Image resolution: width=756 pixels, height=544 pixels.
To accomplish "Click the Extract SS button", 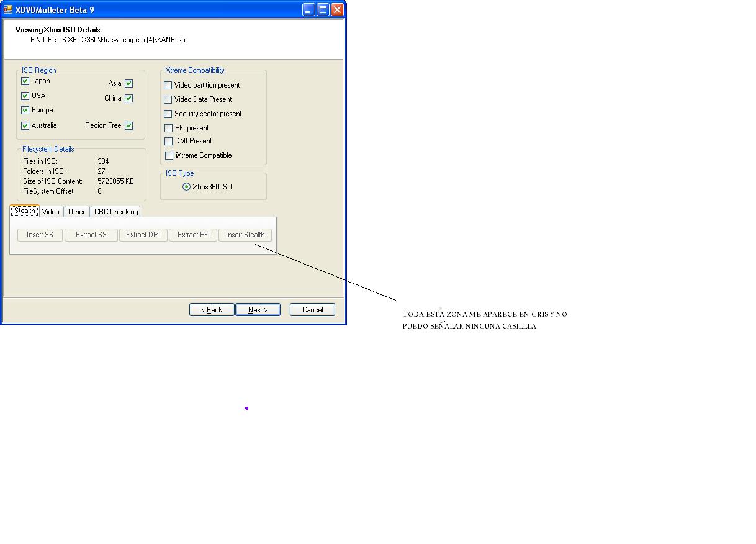I will coord(91,235).
